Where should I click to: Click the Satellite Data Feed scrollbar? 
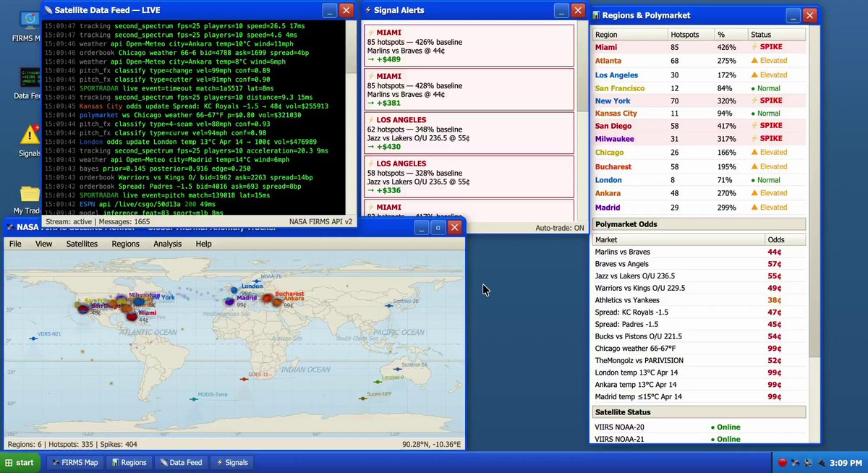click(351, 117)
